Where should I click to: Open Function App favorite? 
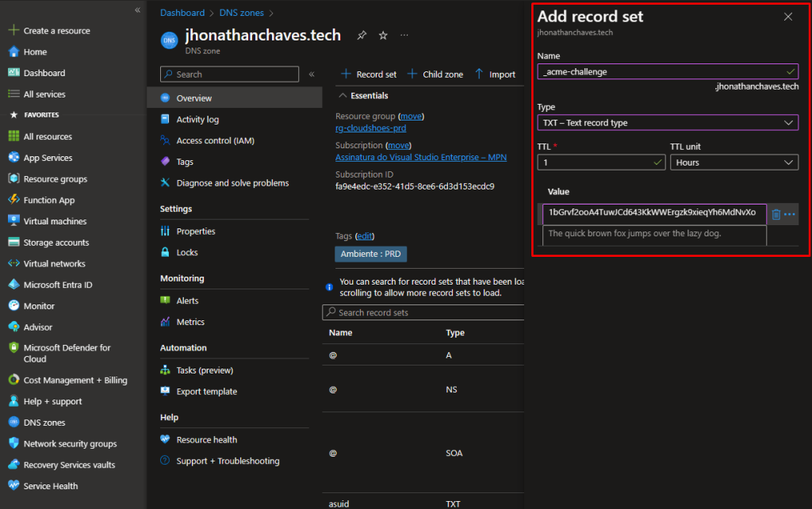(48, 201)
